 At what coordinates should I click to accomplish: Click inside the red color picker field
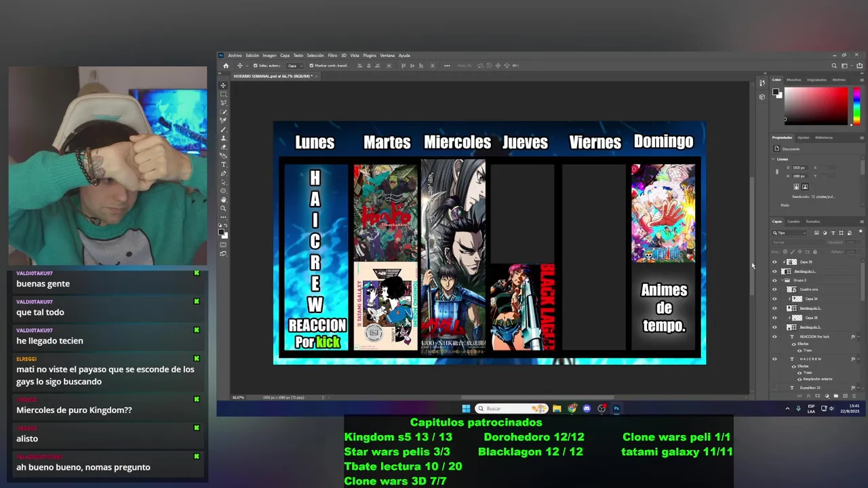816,106
